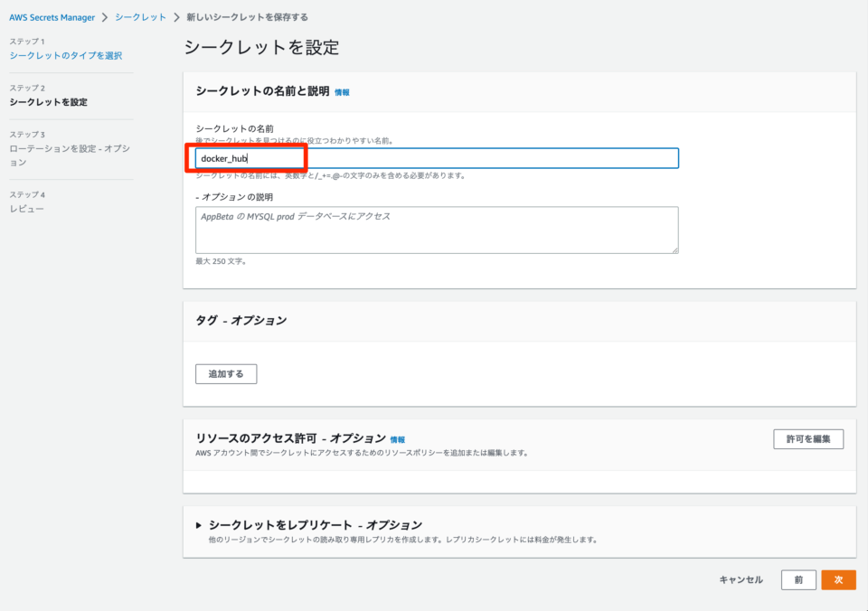The height and width of the screenshot is (611, 868).
Task: Select step 2 シークレットを設定 in sidebar
Action: click(49, 102)
